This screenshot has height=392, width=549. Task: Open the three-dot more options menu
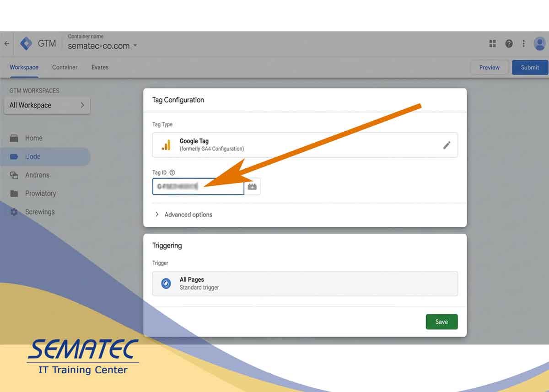[524, 43]
